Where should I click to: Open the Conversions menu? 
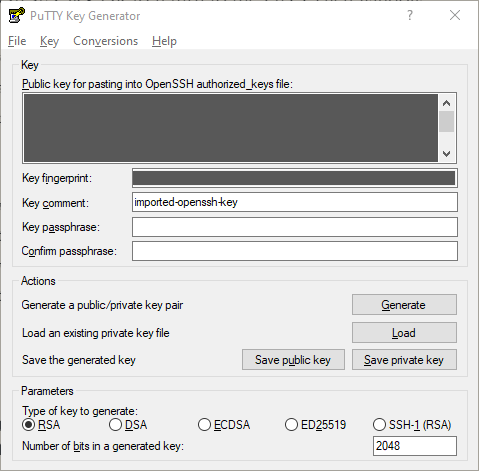[105, 41]
